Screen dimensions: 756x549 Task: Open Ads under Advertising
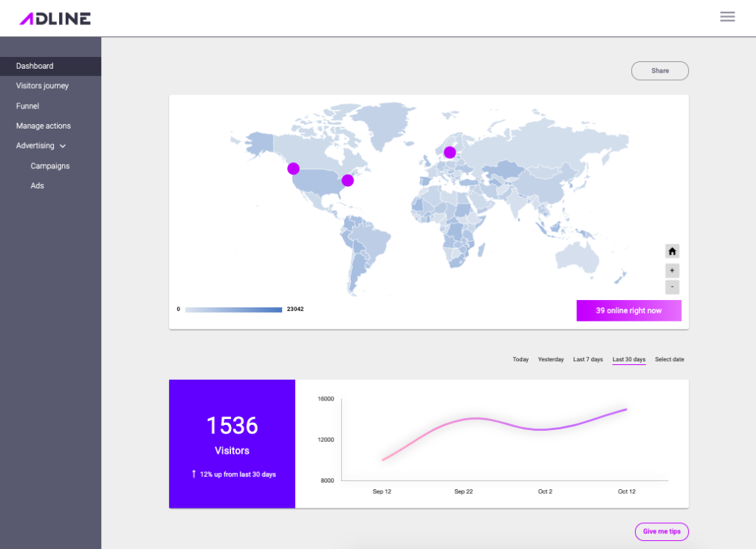click(38, 186)
